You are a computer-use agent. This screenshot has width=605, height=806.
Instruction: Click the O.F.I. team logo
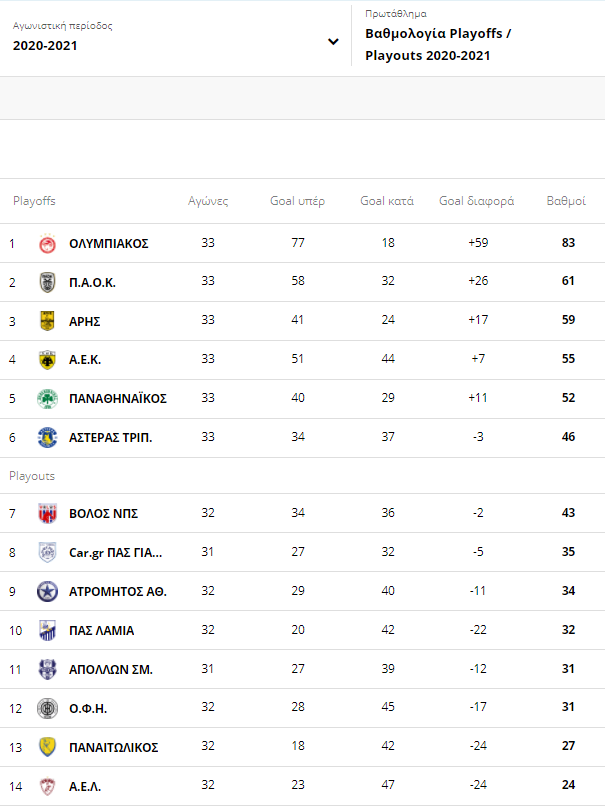[x=47, y=708]
